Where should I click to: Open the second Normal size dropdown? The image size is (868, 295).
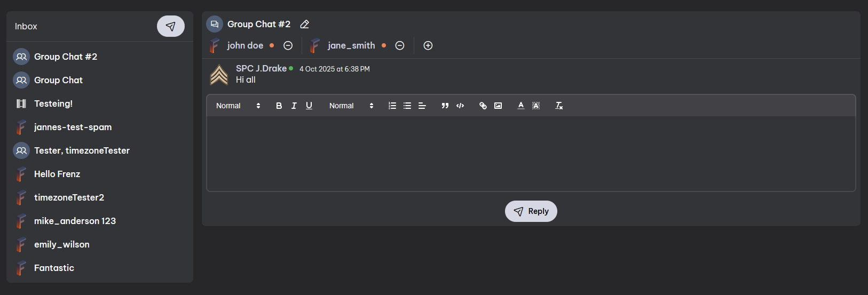351,106
